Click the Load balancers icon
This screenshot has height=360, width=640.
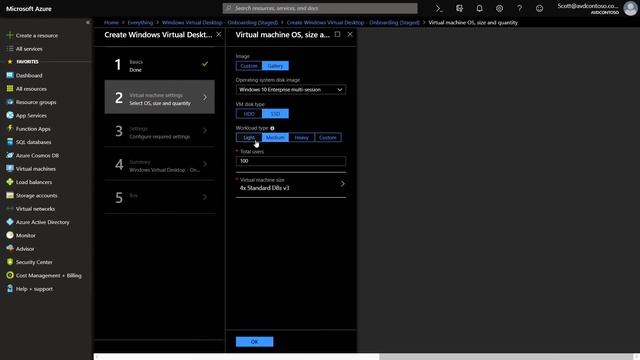point(10,182)
